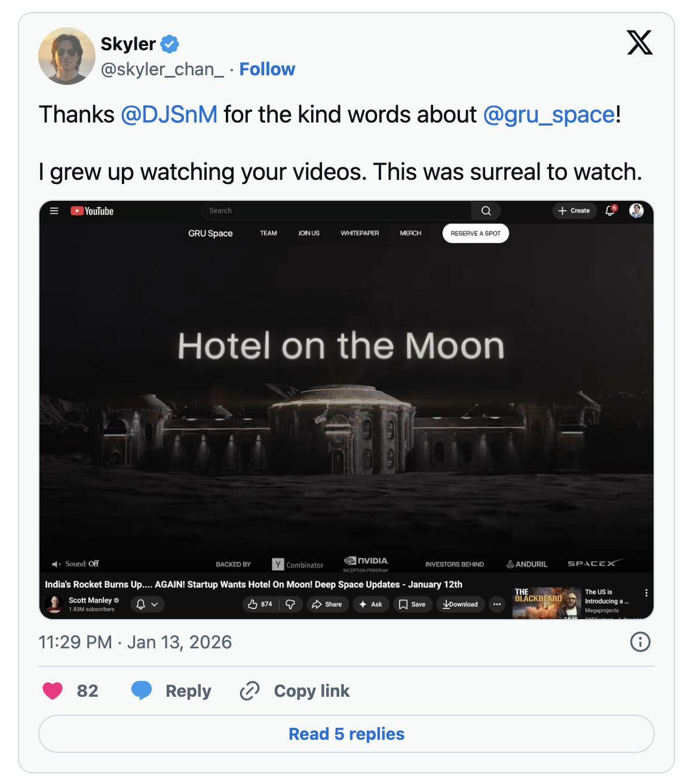Click the heart like icon

pyautogui.click(x=53, y=691)
